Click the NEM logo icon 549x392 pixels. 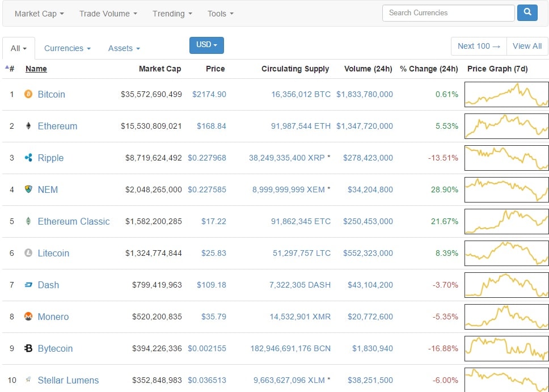pos(28,189)
